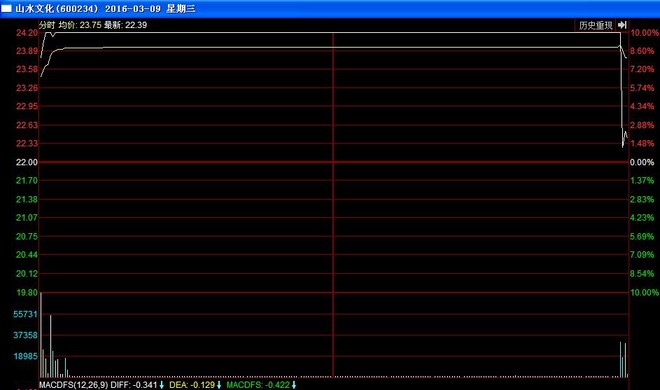Click the green 7.09% percent label
Viewport: 660px width, 390px height.
pyautogui.click(x=642, y=255)
